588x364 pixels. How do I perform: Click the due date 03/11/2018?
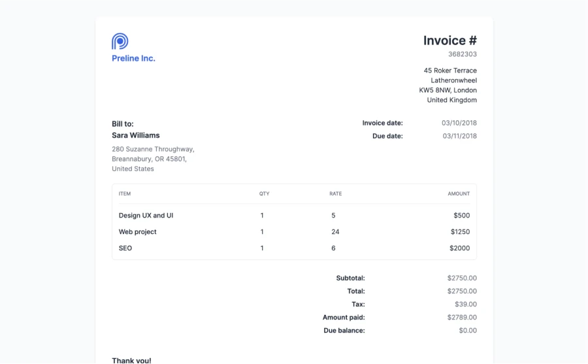click(x=459, y=136)
